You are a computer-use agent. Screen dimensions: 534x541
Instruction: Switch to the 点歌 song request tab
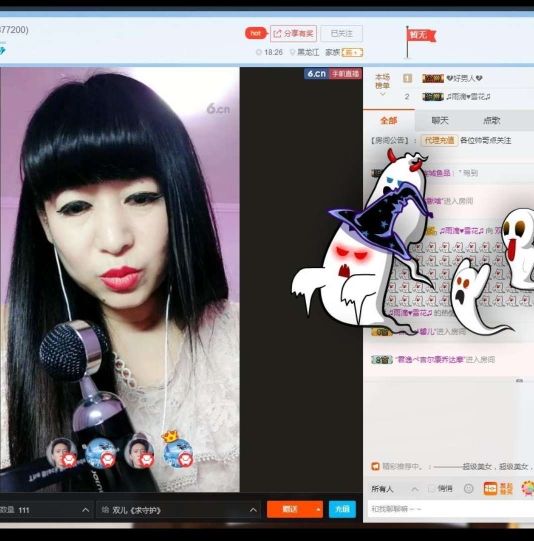[492, 120]
